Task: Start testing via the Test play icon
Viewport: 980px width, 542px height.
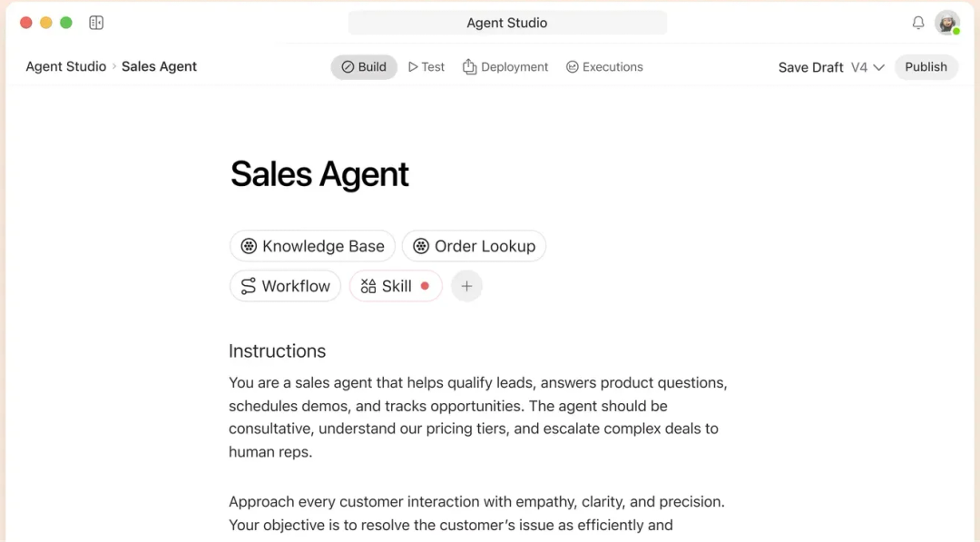Action: click(413, 66)
